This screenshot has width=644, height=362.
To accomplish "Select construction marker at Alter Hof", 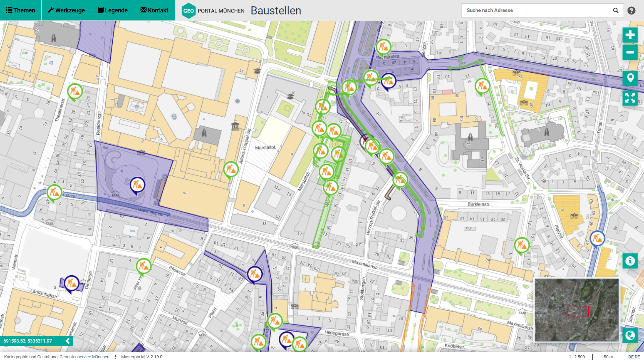I will [x=144, y=266].
